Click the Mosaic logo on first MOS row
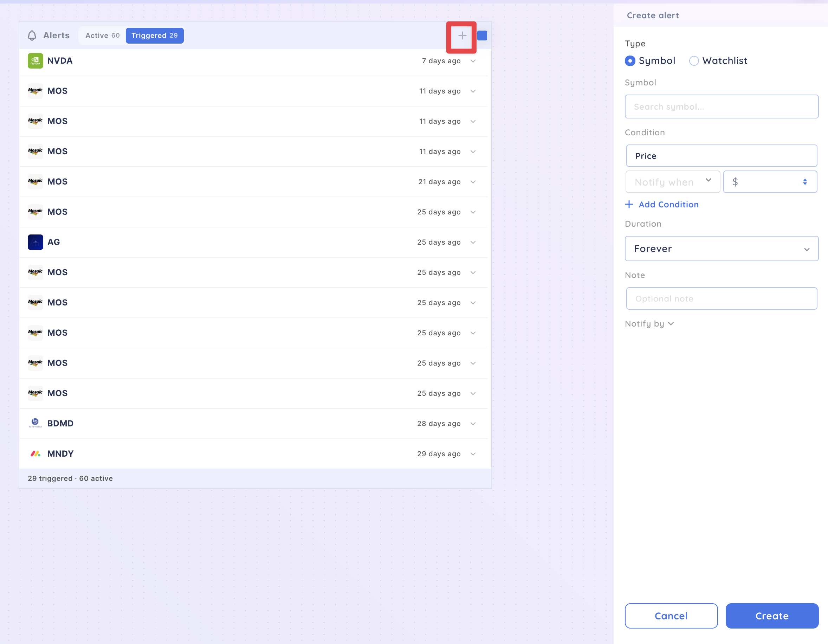The width and height of the screenshot is (828, 644). point(35,91)
